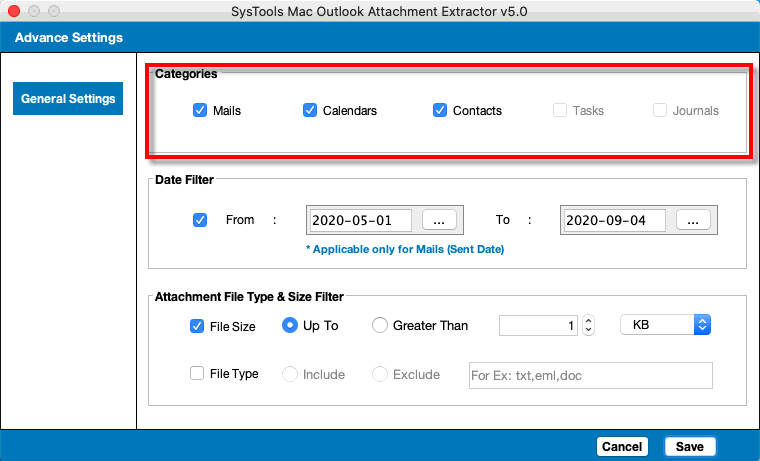This screenshot has height=461, width=760.
Task: Enable the File Type checkbox
Action: (197, 373)
